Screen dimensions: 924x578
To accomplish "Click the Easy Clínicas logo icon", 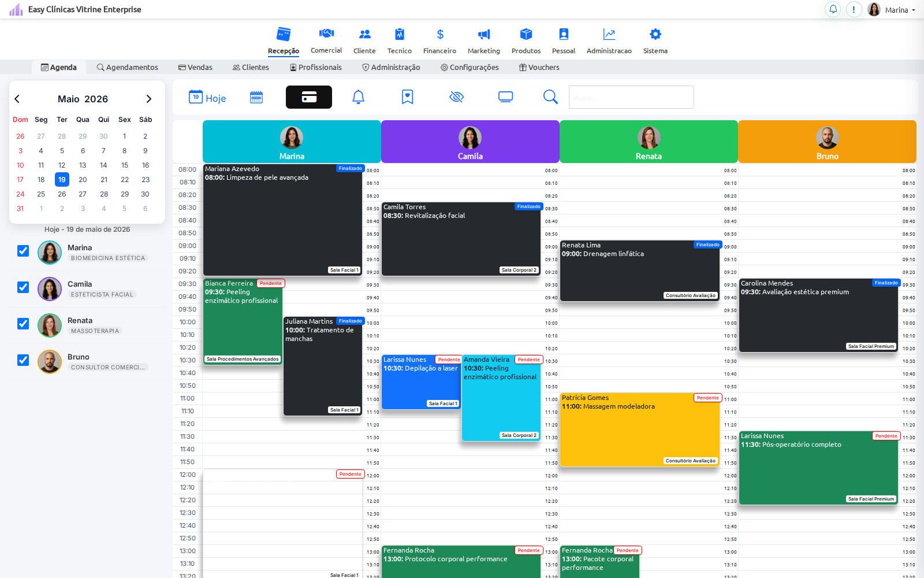I will (16, 9).
